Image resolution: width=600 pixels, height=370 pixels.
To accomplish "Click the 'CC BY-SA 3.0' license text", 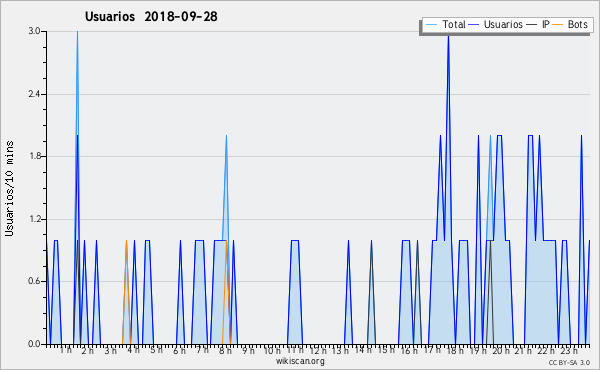I will 569,363.
